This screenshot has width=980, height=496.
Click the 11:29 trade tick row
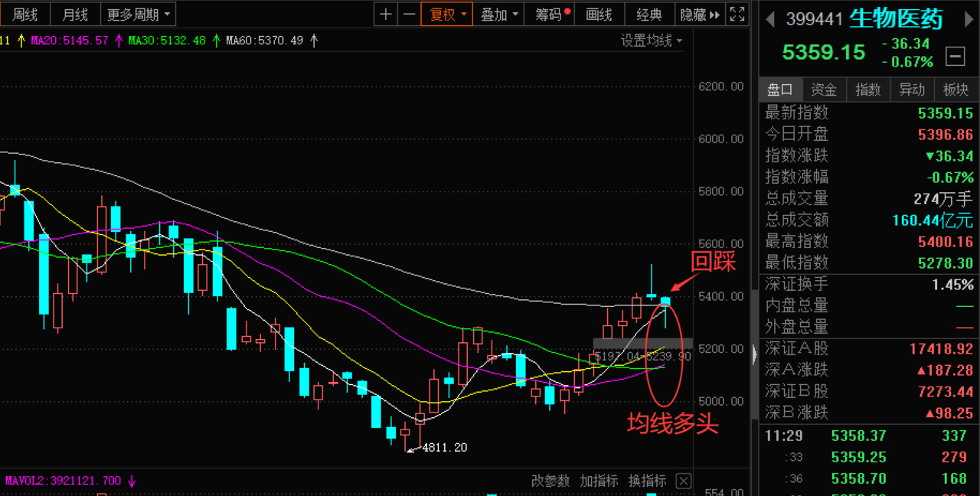869,436
